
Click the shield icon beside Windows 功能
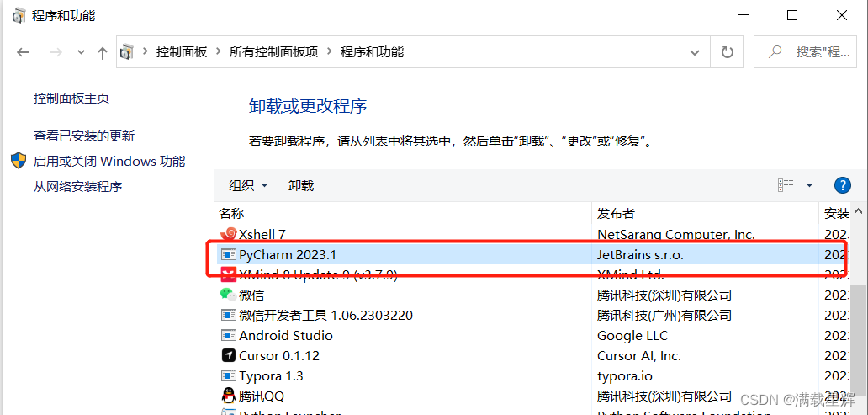(19, 162)
